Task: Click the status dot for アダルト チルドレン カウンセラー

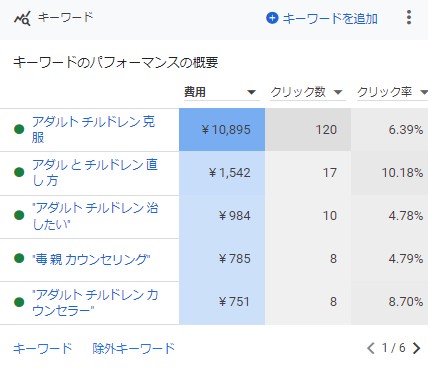Action: [19, 302]
